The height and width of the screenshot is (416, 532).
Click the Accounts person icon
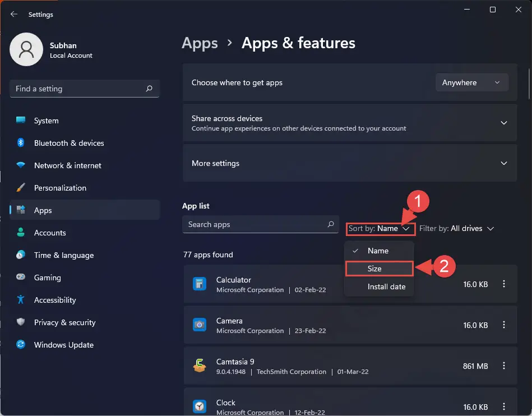pyautogui.click(x=21, y=233)
